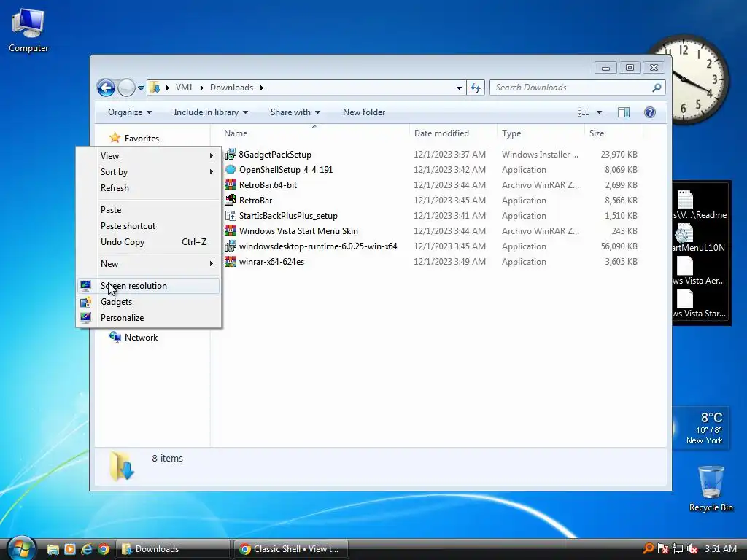Select windowsdesktop-runtime-6.0.25-win-x64 icon
This screenshot has width=747, height=560.
pyautogui.click(x=231, y=246)
